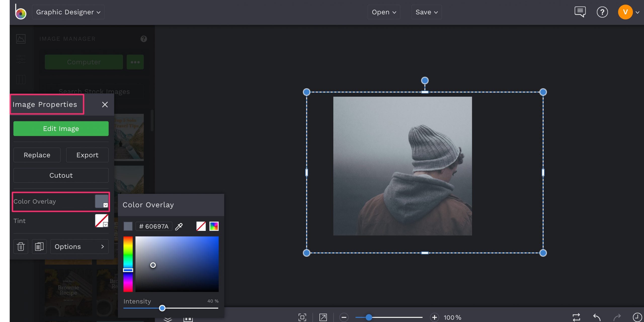
Task: Delete the selected image using the trash icon
Action: [x=21, y=246]
